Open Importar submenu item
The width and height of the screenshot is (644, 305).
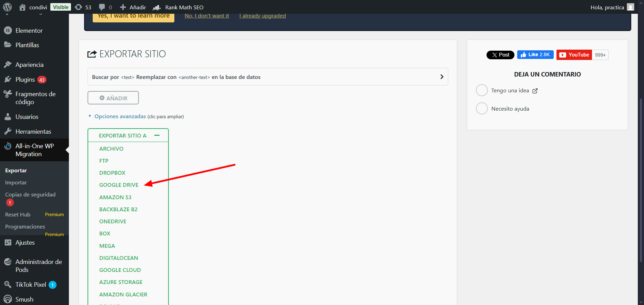tap(16, 182)
